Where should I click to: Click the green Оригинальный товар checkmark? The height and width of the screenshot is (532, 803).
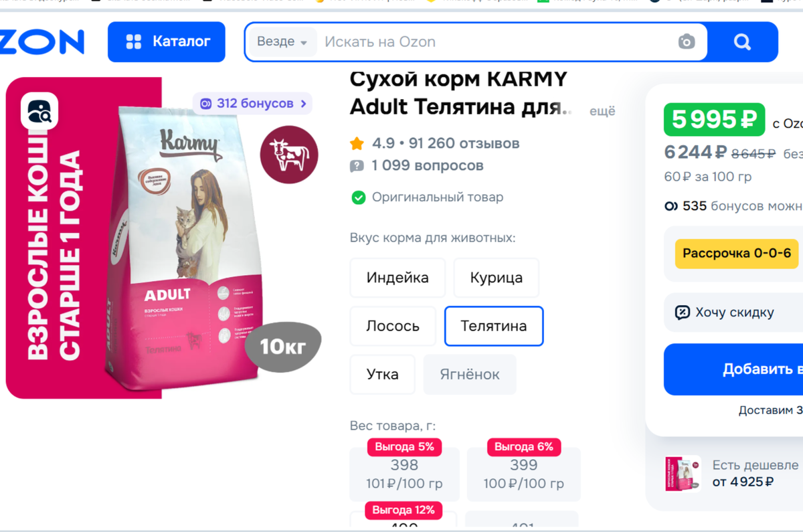point(359,197)
